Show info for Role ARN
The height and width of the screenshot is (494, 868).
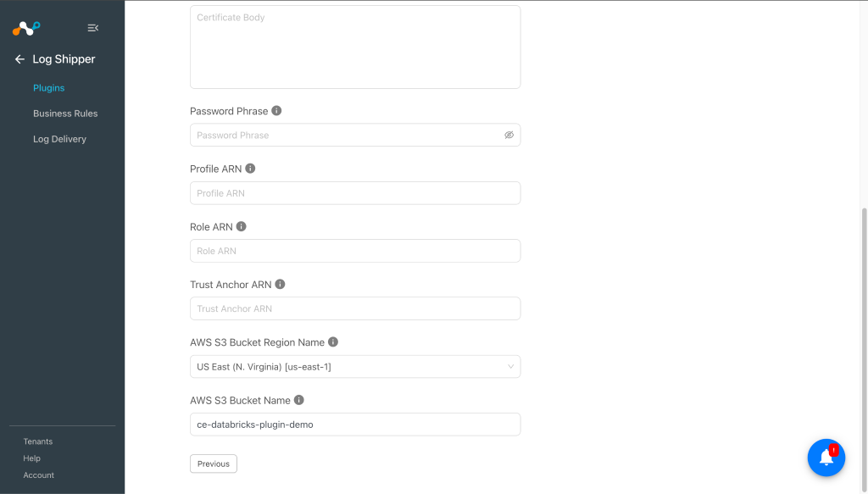(x=241, y=226)
